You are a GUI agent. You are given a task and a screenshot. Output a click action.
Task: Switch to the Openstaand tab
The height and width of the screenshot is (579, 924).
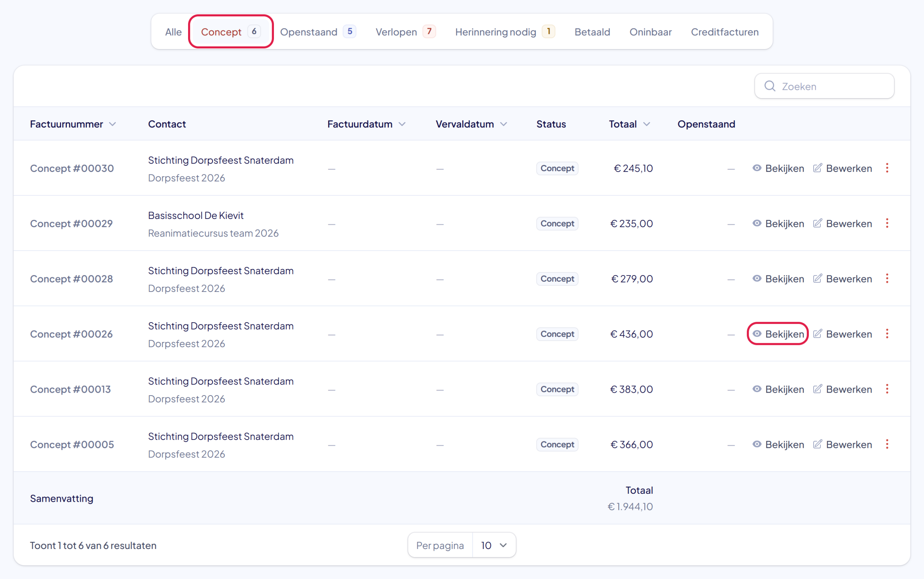click(x=318, y=32)
